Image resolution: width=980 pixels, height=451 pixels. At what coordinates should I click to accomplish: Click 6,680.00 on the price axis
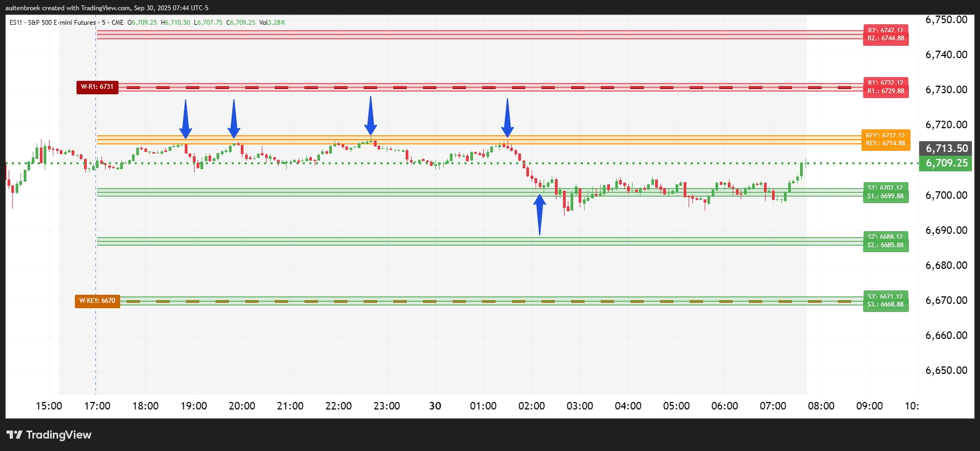pyautogui.click(x=946, y=265)
